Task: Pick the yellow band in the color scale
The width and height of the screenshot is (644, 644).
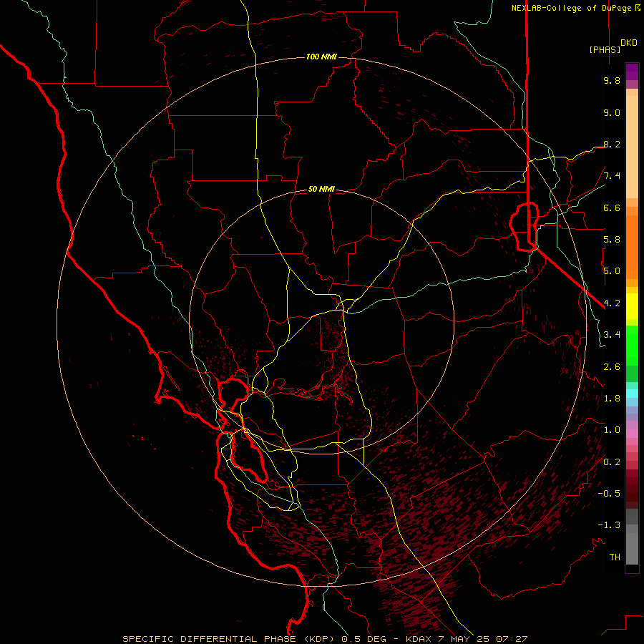Action: (x=632, y=306)
